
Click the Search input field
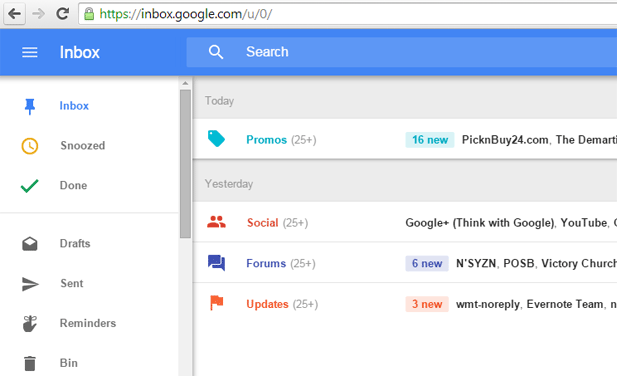[x=402, y=52]
